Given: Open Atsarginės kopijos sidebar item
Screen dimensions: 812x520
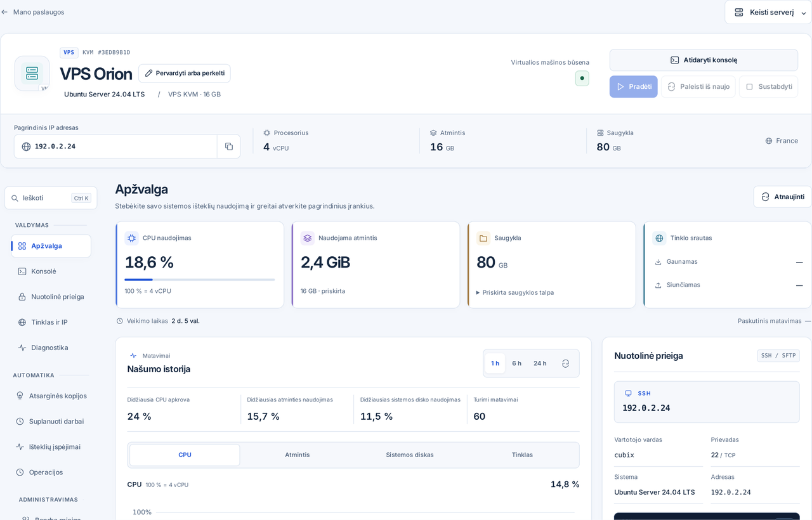Looking at the screenshot, I should click(x=51, y=396).
